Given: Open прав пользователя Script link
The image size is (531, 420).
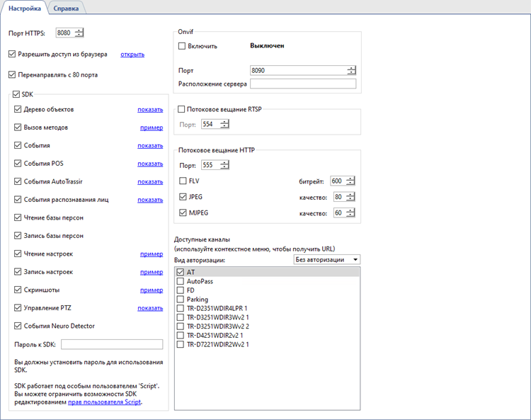Looking at the screenshot, I should [105, 402].
